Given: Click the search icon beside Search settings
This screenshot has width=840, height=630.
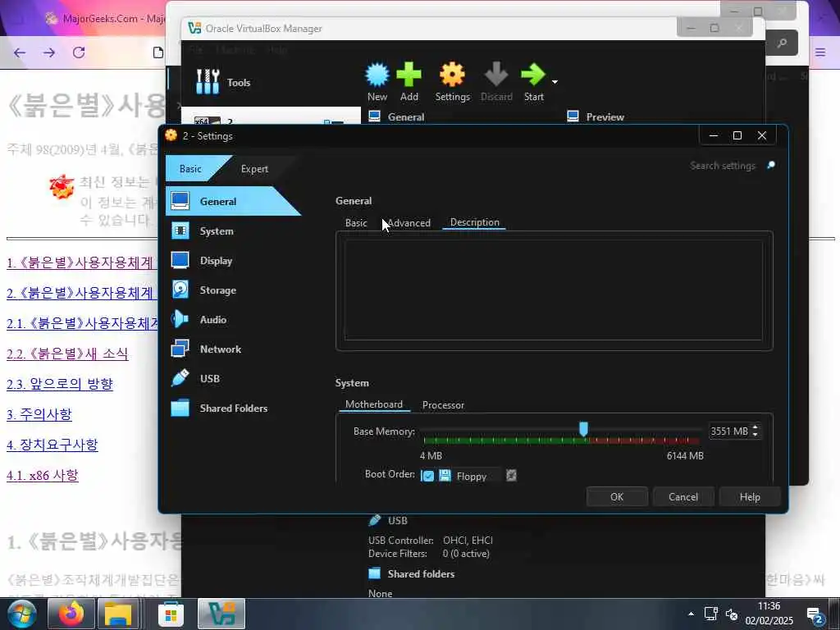Looking at the screenshot, I should coord(771,165).
